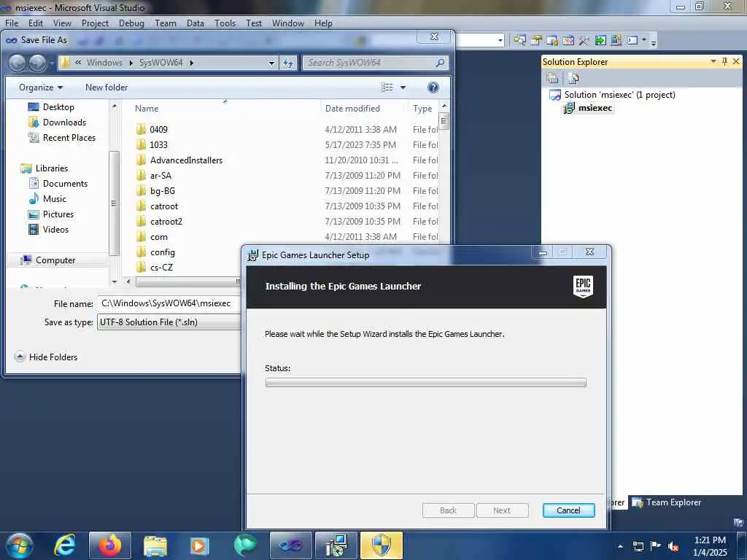Image resolution: width=747 pixels, height=560 pixels.
Task: Open Command Window icon's dropdown arrow
Action: click(x=644, y=41)
